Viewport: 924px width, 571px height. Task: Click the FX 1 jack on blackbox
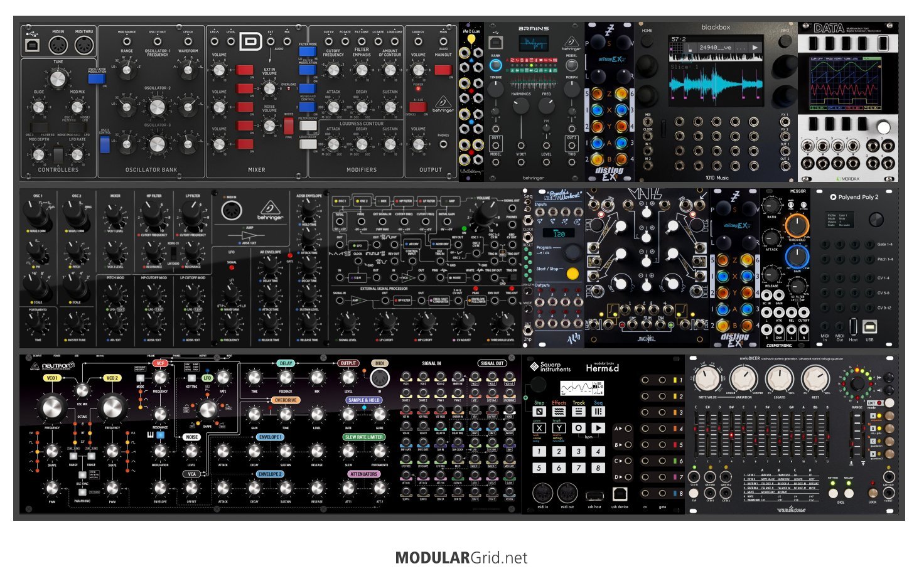click(785, 122)
